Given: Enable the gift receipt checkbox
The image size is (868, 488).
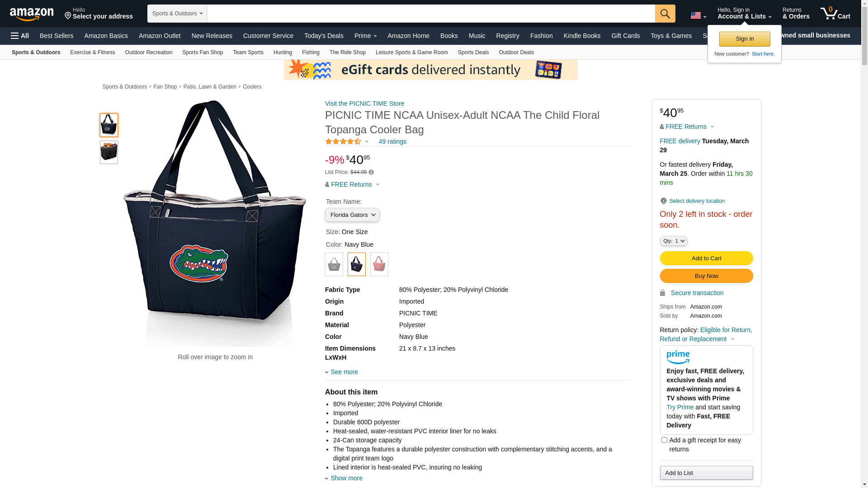Looking at the screenshot, I should pyautogui.click(x=664, y=440).
